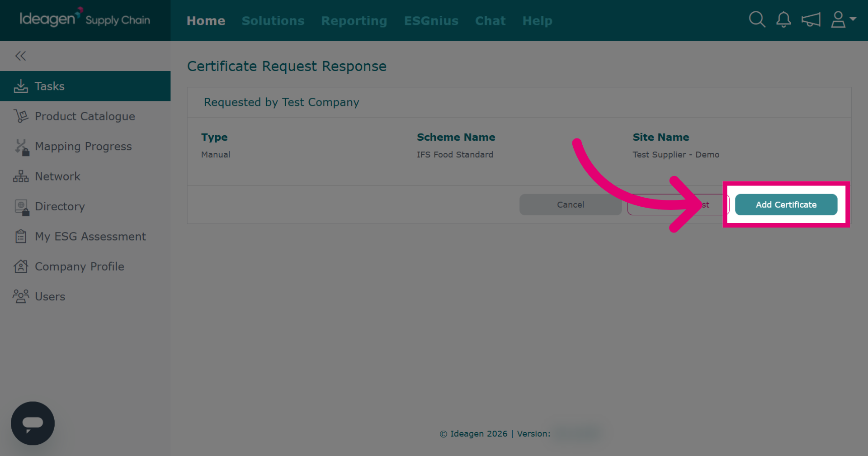This screenshot has height=456, width=868.
Task: Open My ESG Assessment page
Action: point(90,237)
